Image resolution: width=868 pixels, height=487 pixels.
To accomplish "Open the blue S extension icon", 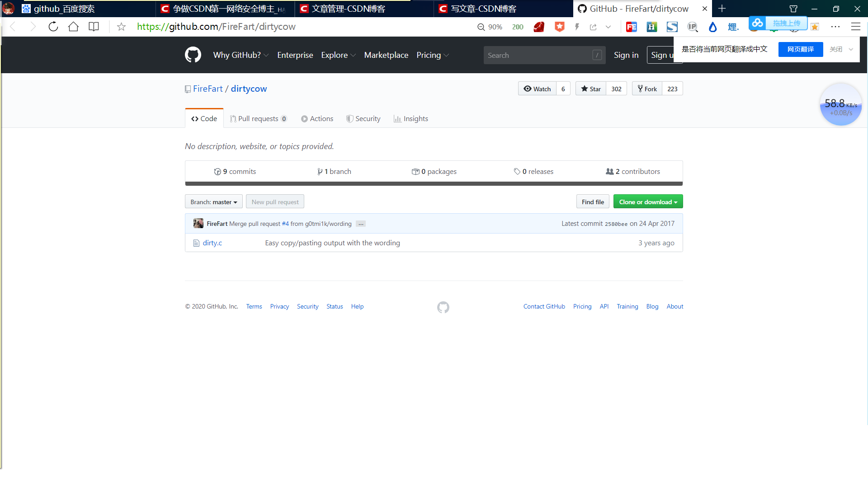I will coord(672,27).
